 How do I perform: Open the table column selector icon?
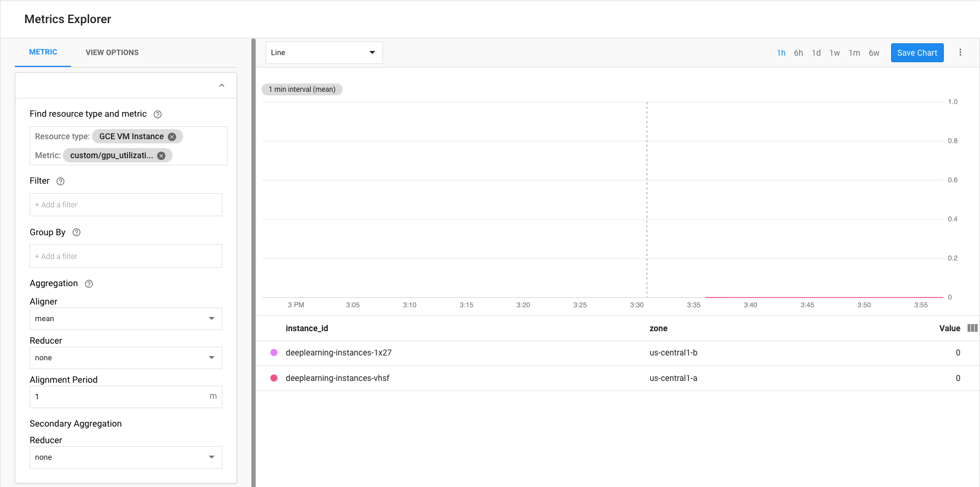972,328
